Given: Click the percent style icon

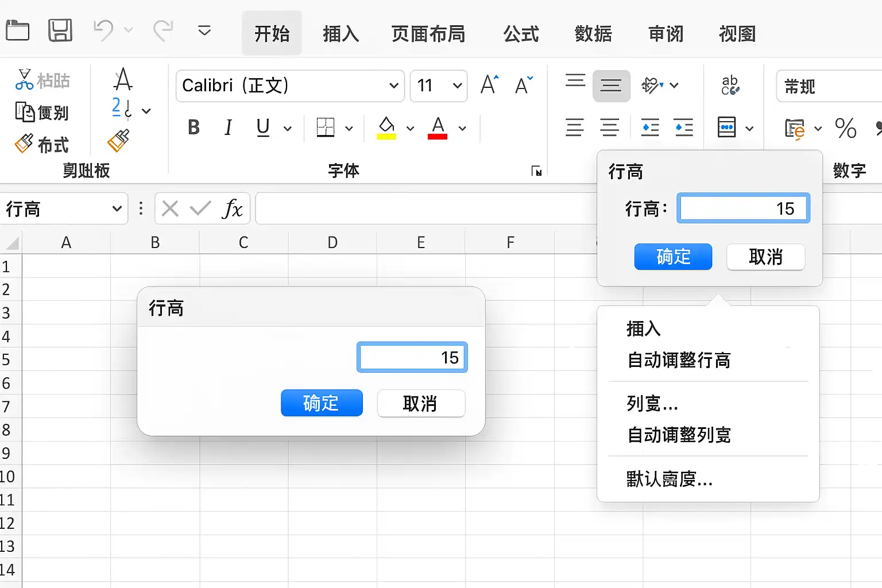Looking at the screenshot, I should pyautogui.click(x=845, y=128).
